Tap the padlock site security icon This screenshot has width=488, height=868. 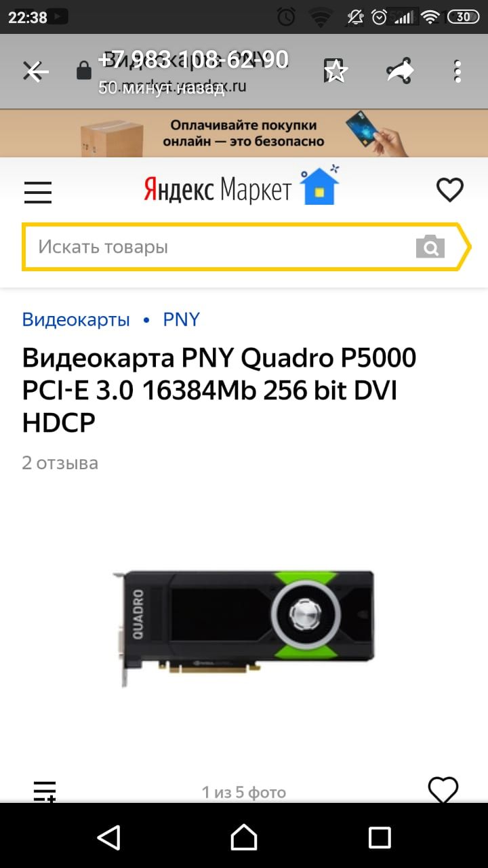tap(83, 71)
